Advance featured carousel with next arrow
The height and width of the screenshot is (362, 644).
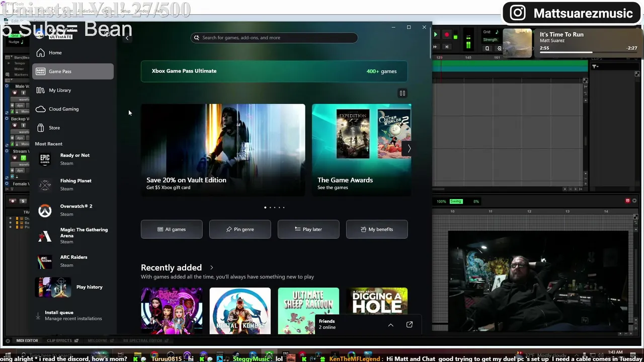pyautogui.click(x=409, y=149)
